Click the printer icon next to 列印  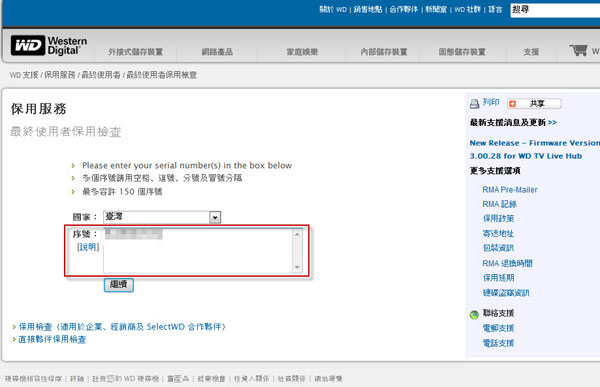pyautogui.click(x=474, y=103)
